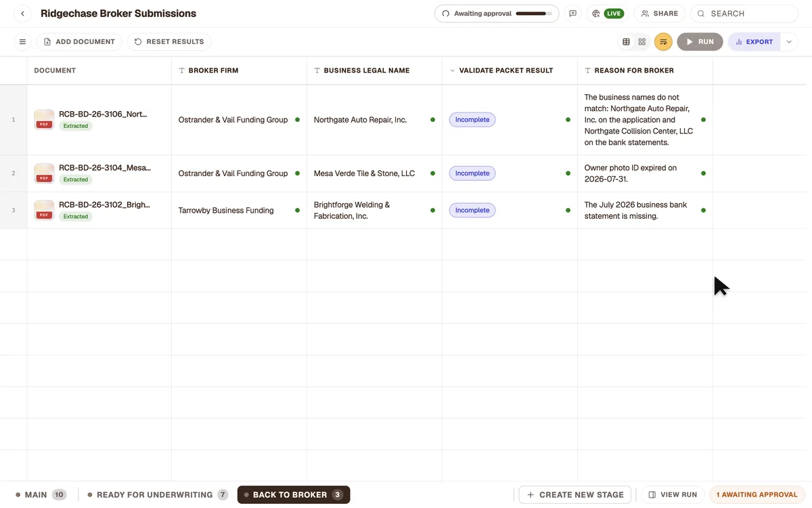Viewport: 812px width, 508px height.
Task: Click PDF icon for RCB-BD-26-3102 document
Action: click(x=44, y=210)
